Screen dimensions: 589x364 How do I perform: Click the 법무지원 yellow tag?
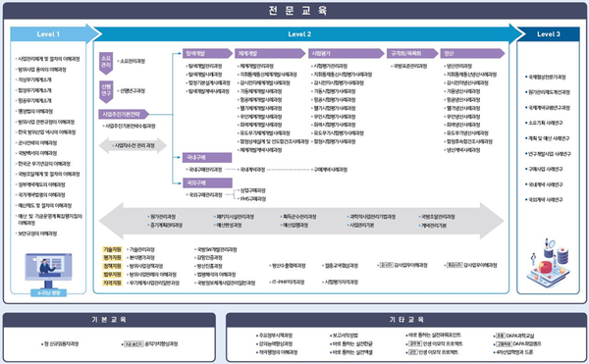(112, 275)
